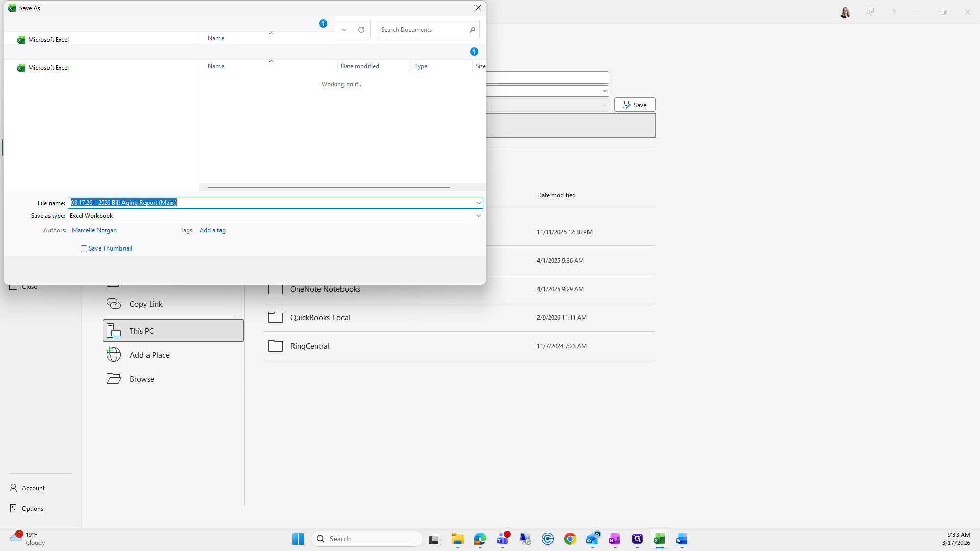The image size is (980, 551).
Task: Click the Save button
Action: pyautogui.click(x=634, y=105)
